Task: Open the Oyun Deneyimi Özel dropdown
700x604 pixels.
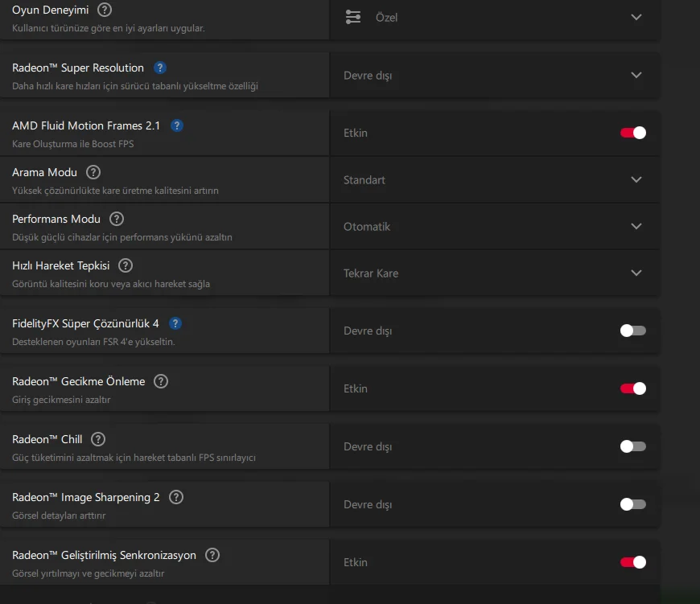Action: click(x=495, y=18)
